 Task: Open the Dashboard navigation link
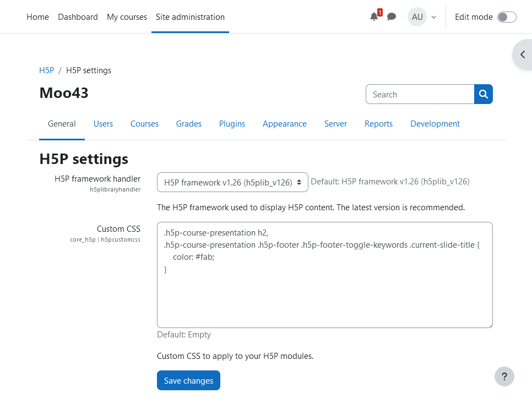78,17
